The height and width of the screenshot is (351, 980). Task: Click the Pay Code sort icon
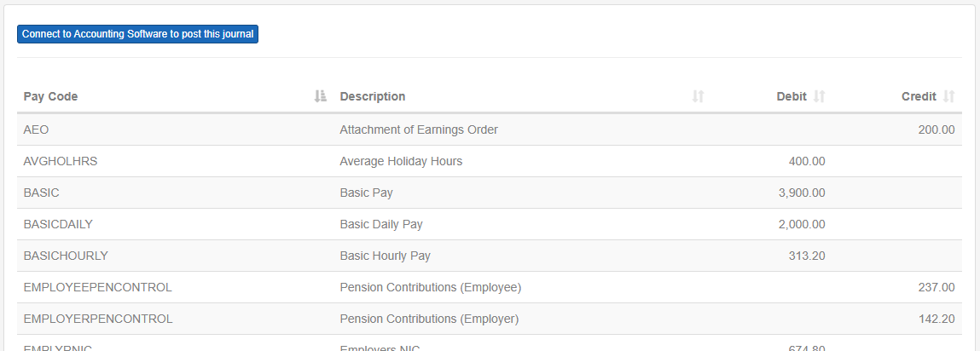tap(321, 96)
